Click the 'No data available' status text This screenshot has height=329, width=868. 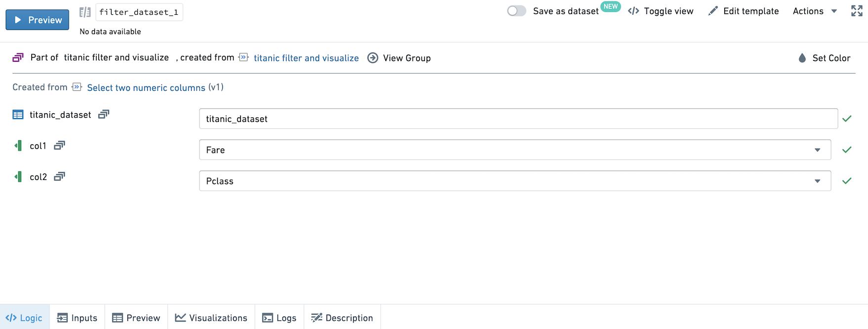click(110, 32)
